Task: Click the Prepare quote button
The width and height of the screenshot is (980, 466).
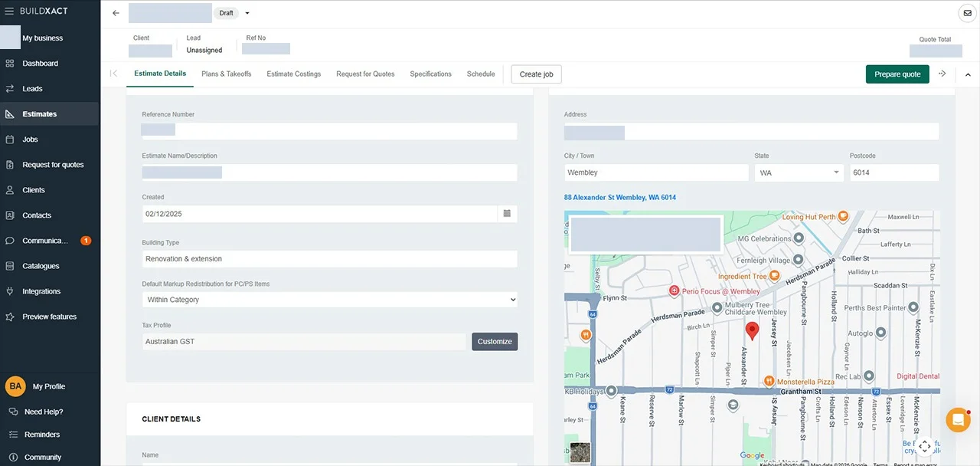Action: (x=897, y=74)
